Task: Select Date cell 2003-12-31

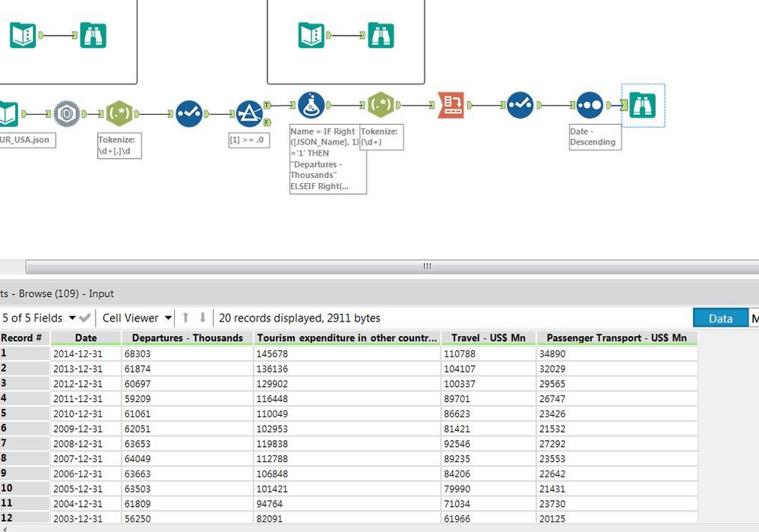Action: [x=86, y=518]
